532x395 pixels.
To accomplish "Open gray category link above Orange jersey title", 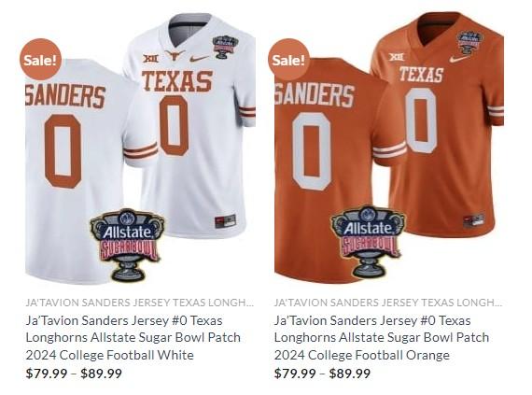I will [x=388, y=302].
